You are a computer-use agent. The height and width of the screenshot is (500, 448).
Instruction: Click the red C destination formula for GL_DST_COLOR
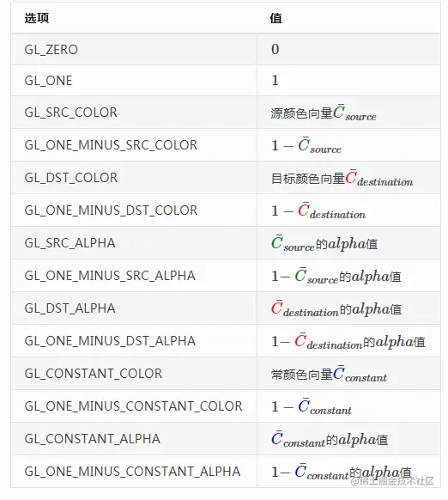click(379, 178)
